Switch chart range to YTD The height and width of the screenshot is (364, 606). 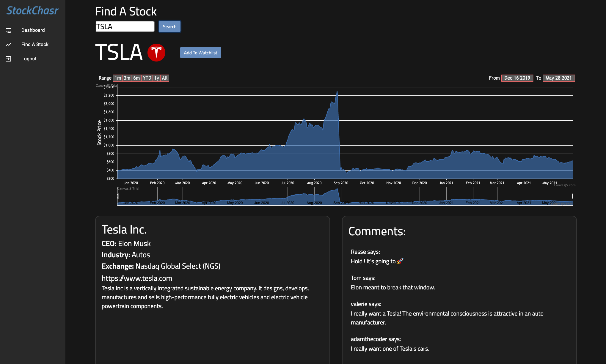point(147,78)
